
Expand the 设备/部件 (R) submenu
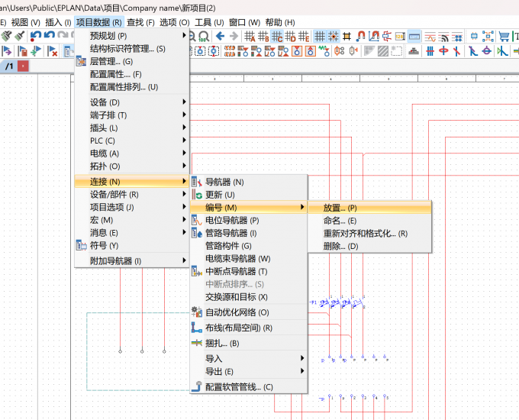[x=132, y=195]
